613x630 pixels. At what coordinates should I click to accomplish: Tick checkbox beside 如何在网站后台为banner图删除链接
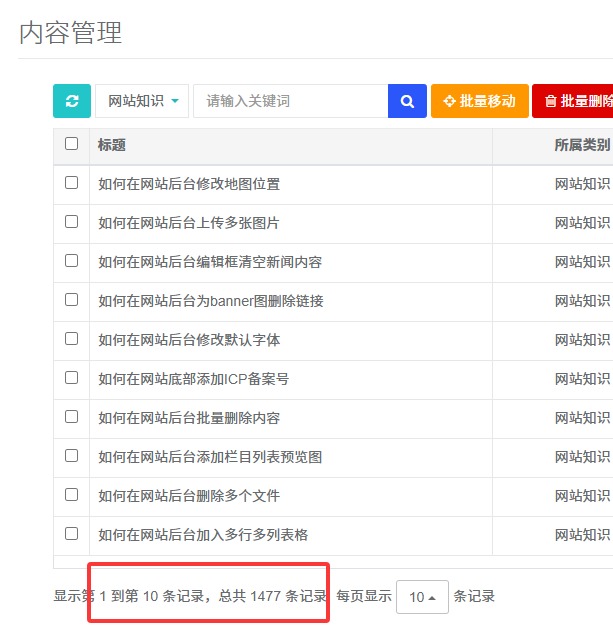tap(71, 300)
